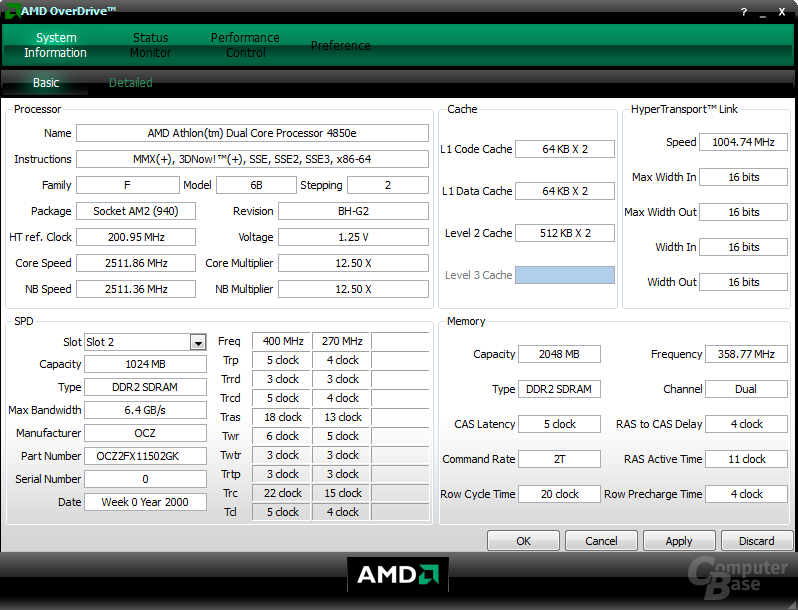
Task: Click the Serial Number value field
Action: 145,479
